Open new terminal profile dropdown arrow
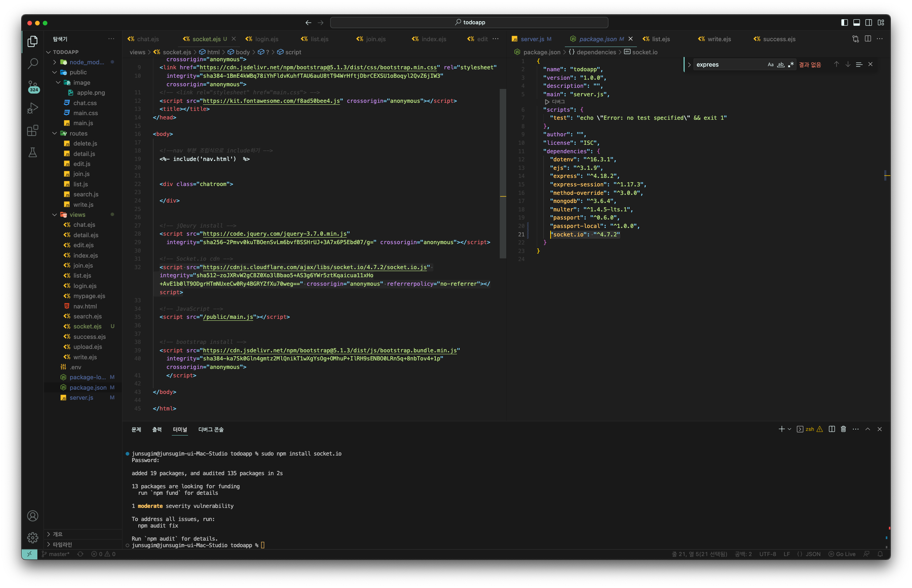The height and width of the screenshot is (588, 912). click(x=789, y=429)
